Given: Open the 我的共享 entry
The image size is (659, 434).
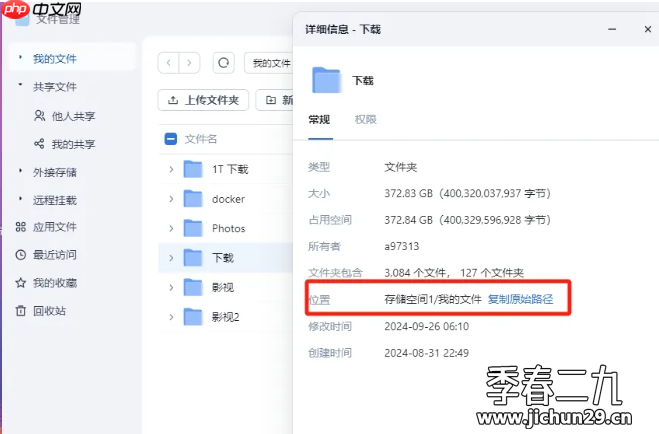Looking at the screenshot, I should click(x=73, y=144).
